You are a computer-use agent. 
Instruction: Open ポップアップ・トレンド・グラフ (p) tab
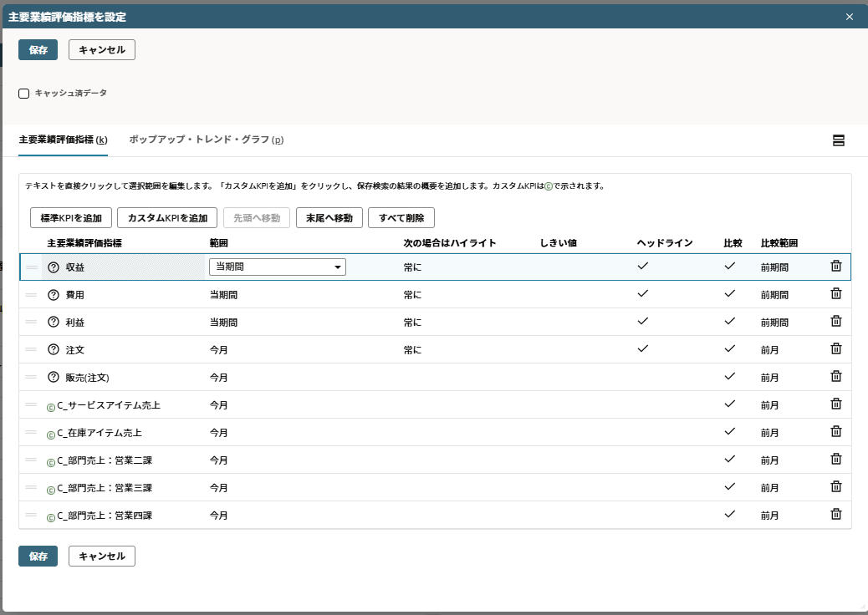[207, 140]
